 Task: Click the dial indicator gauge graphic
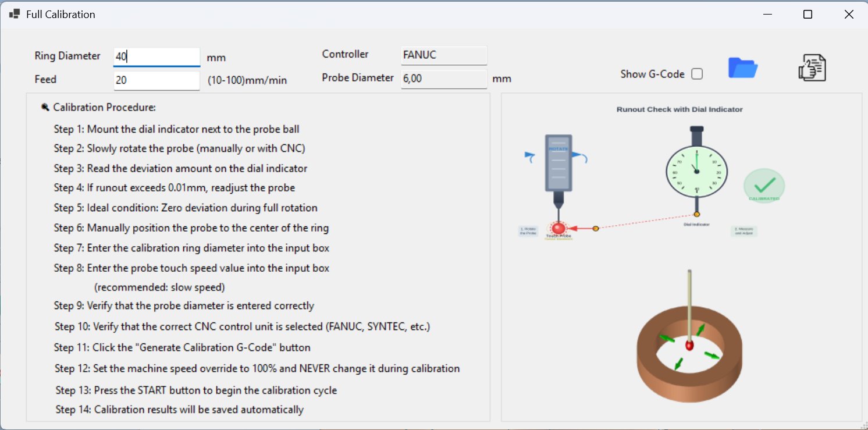point(696,171)
